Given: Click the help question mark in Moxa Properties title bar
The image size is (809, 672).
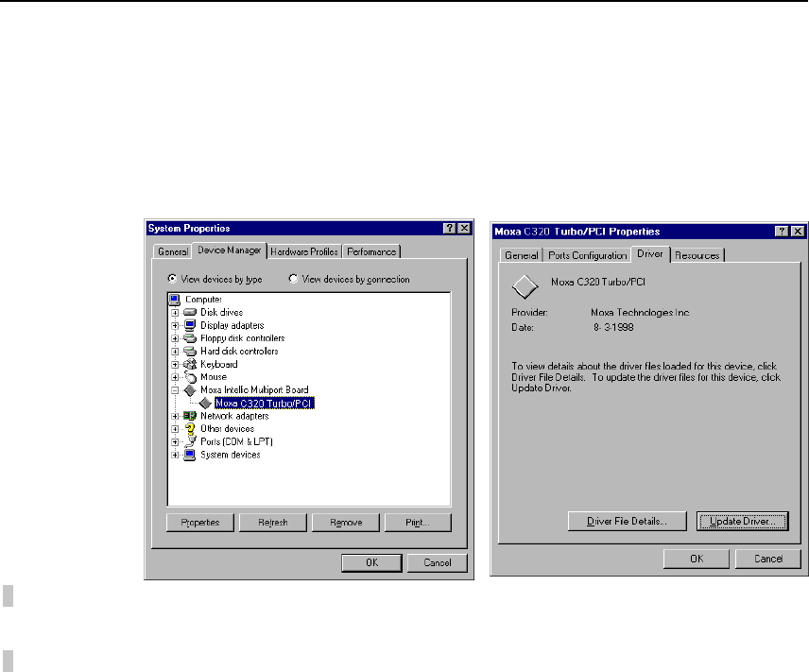Looking at the screenshot, I should coord(782,232).
